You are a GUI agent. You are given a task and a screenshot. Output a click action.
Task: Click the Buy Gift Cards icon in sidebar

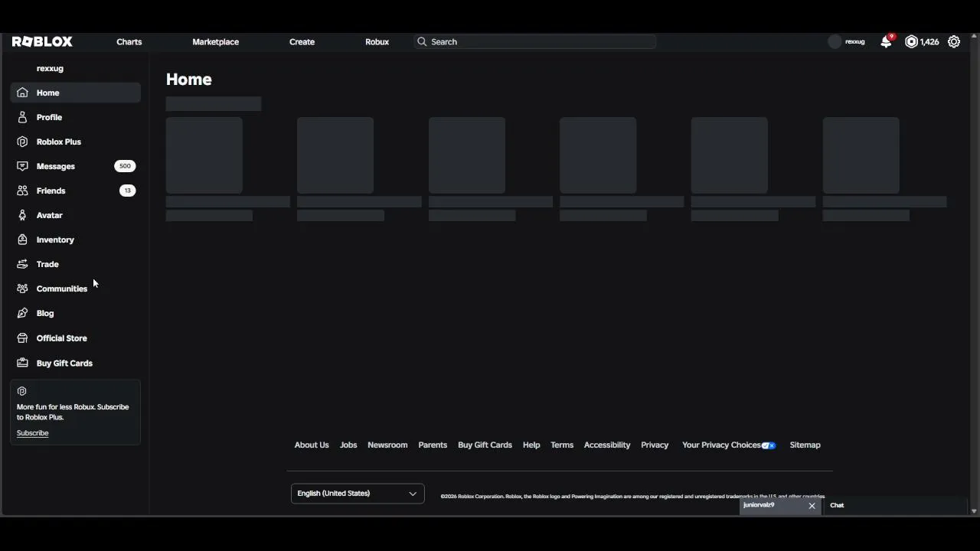point(22,364)
